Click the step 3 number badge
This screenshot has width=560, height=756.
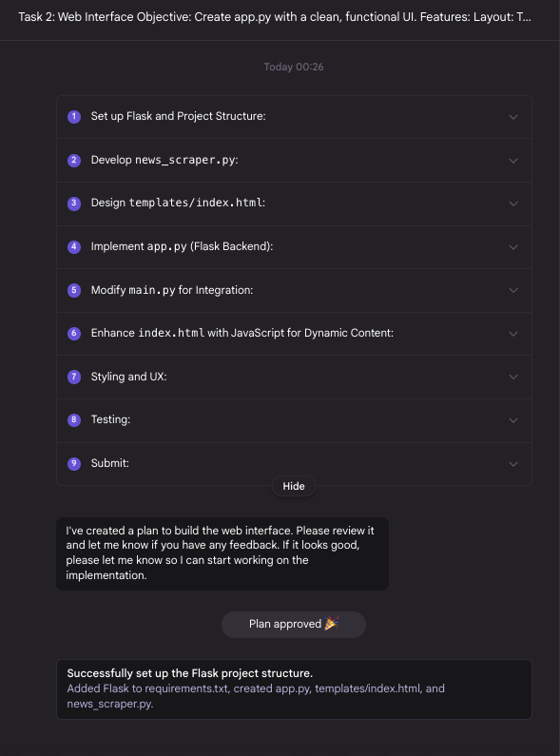click(x=74, y=203)
